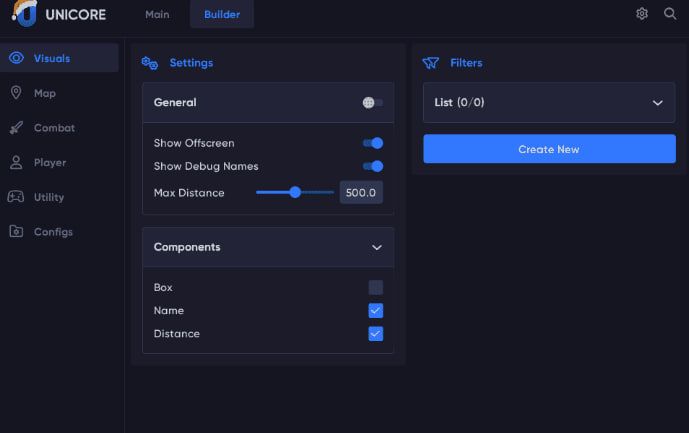
Task: Switch to the Main tab
Action: coord(157,15)
